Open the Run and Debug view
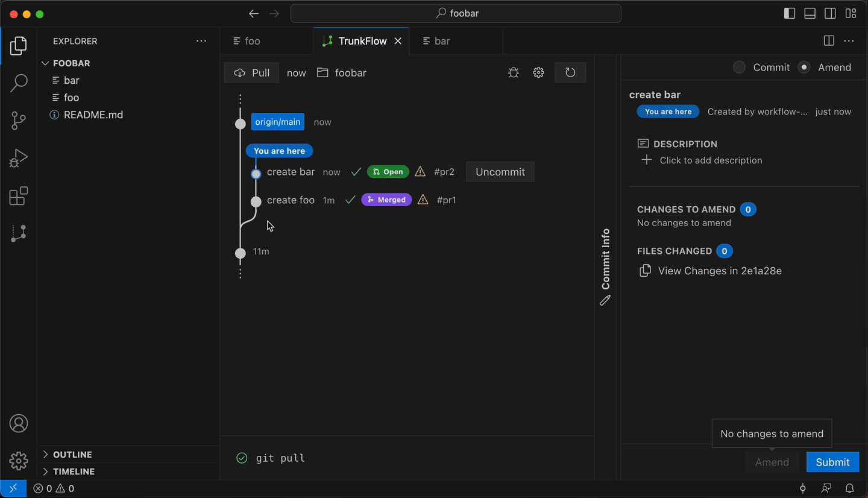 point(18,158)
